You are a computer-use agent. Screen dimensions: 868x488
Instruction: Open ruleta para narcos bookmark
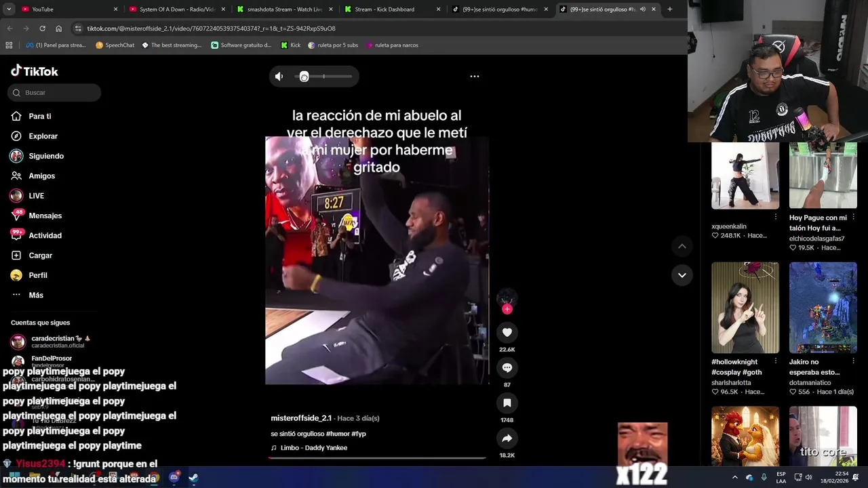pos(392,45)
